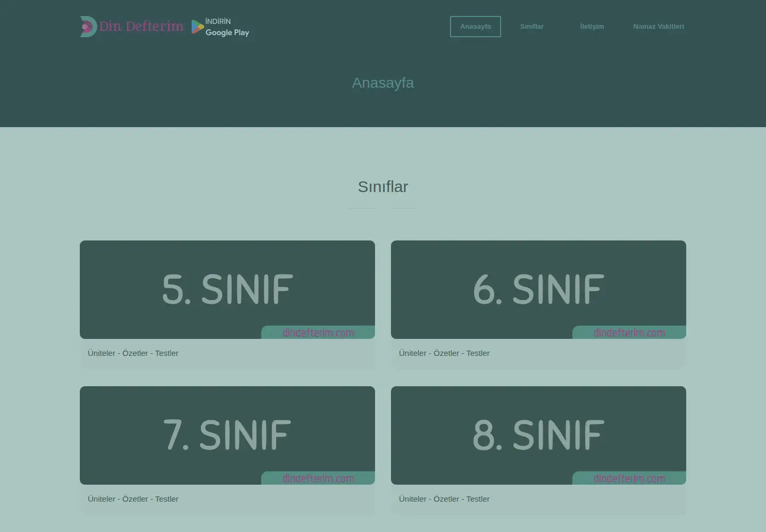
Task: Click Üniteler - Özetler - Testler under 7. SINIF
Action: point(133,499)
